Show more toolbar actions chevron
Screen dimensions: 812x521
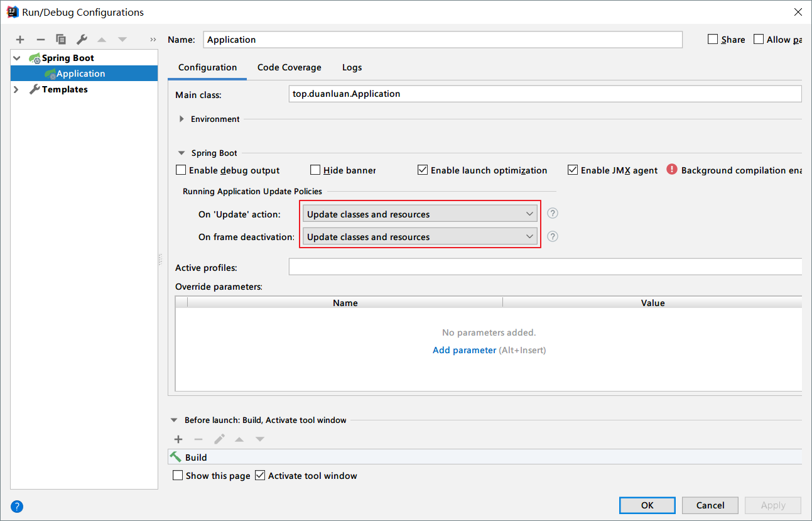coord(153,40)
